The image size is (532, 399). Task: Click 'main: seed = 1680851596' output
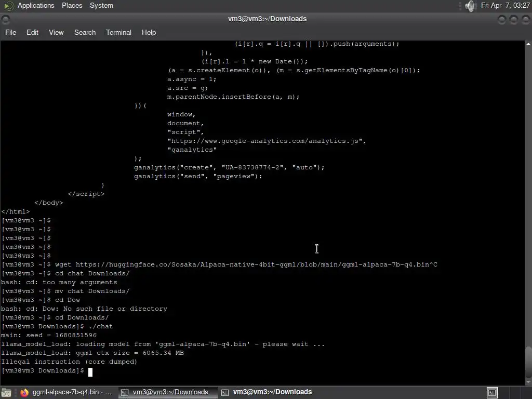[x=49, y=335]
